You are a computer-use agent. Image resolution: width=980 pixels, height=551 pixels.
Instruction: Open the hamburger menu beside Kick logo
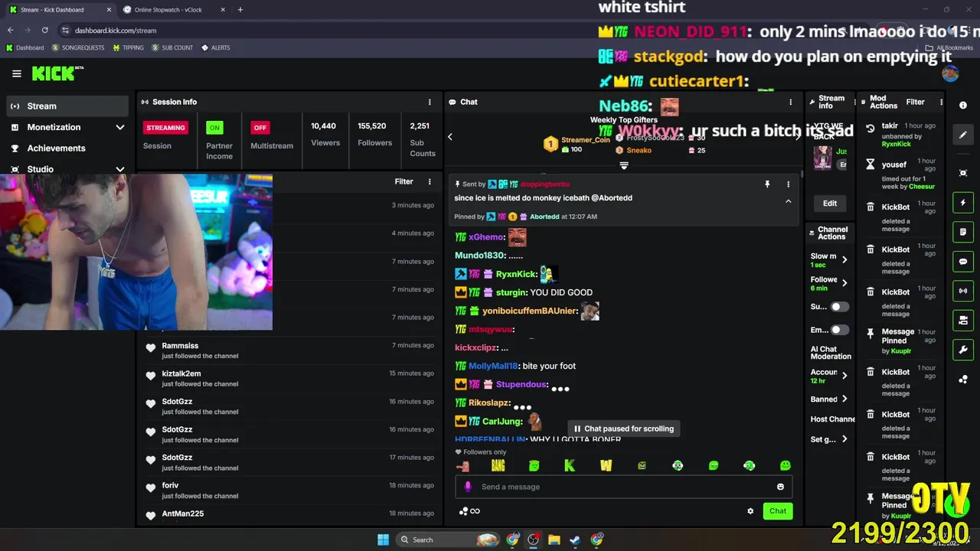click(x=17, y=73)
